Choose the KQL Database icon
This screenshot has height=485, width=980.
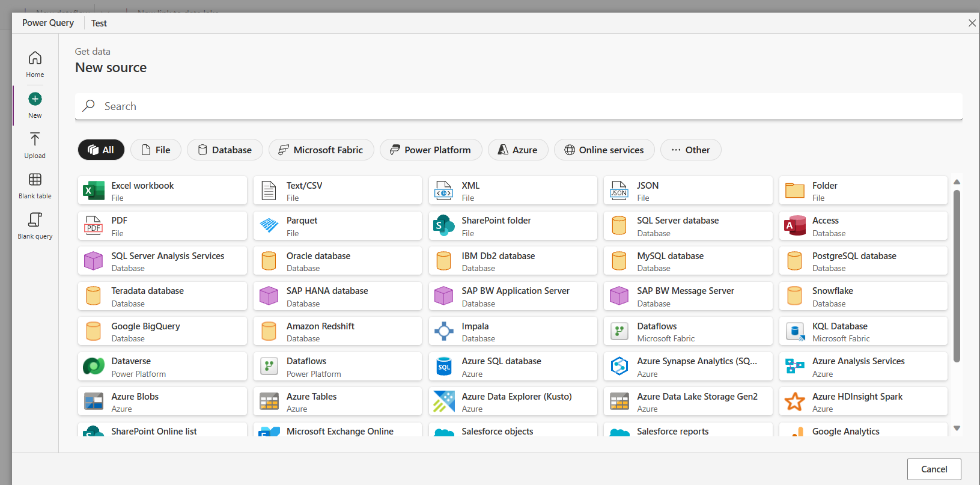coord(795,331)
